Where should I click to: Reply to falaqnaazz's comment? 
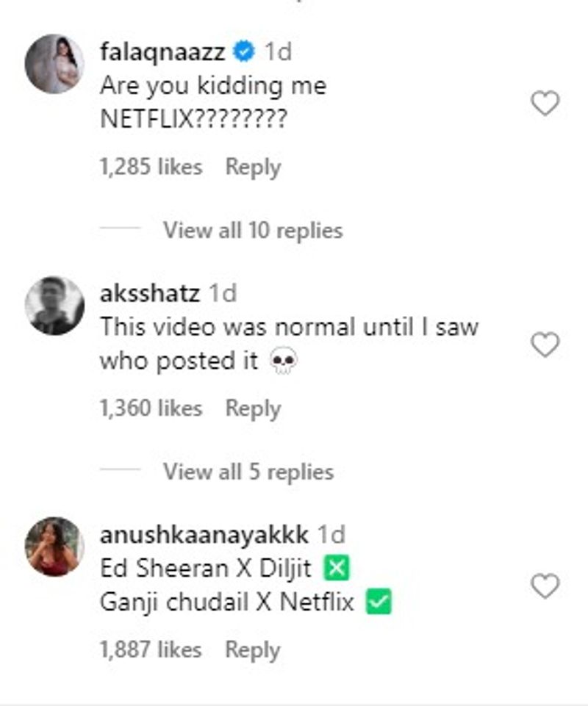pyautogui.click(x=253, y=168)
